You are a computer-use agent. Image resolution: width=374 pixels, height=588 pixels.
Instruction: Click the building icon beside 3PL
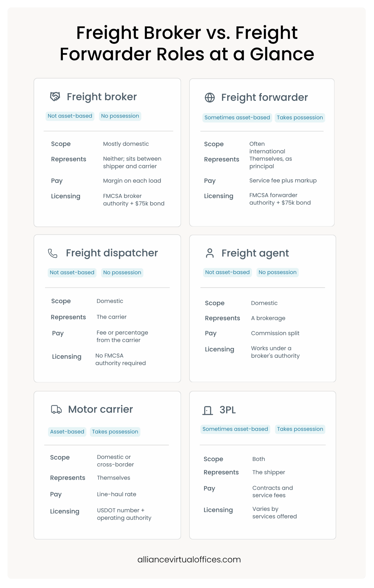pos(208,410)
